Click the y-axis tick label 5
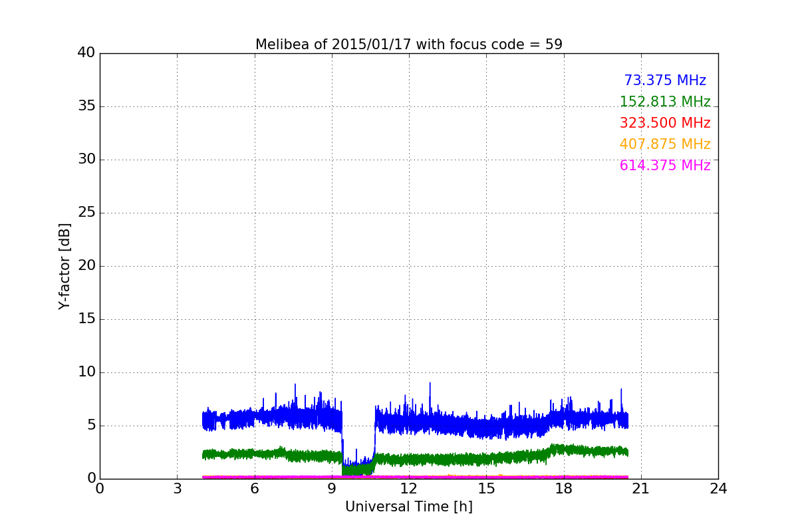Screen dimensions: 798x532 coord(91,426)
